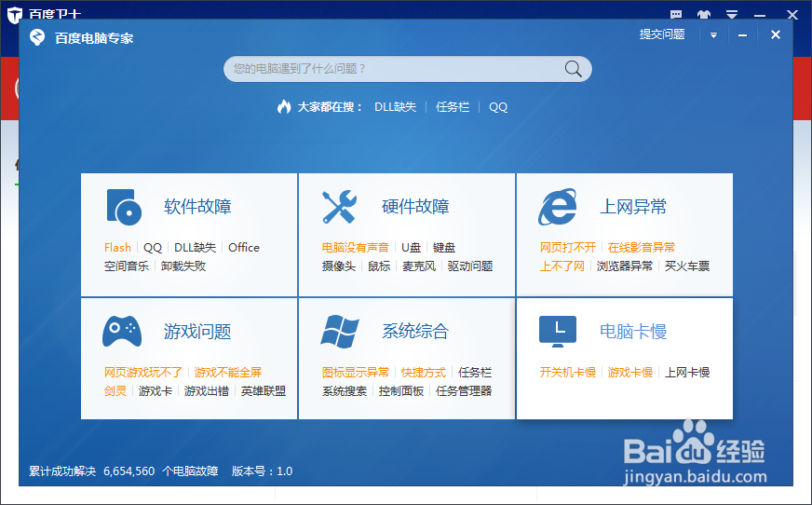Screen dimensions: 812x505
Task: Select hot search term QQ
Action: point(498,107)
